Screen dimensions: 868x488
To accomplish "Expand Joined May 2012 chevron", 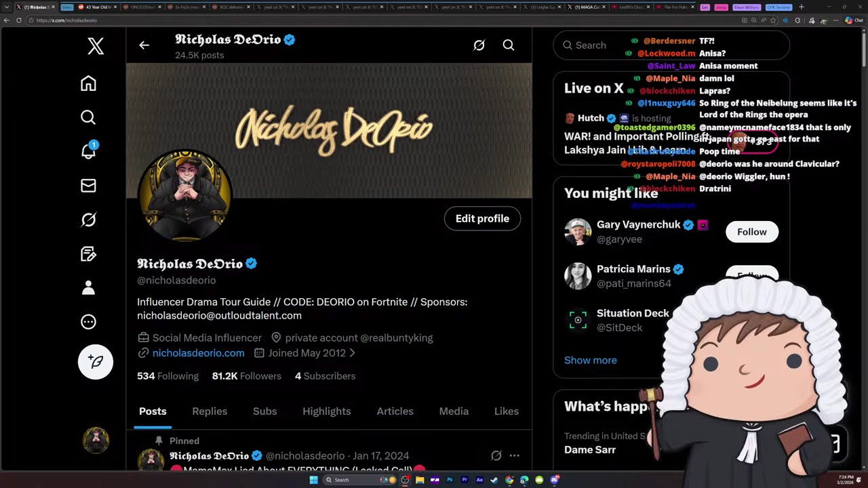I will pos(352,353).
